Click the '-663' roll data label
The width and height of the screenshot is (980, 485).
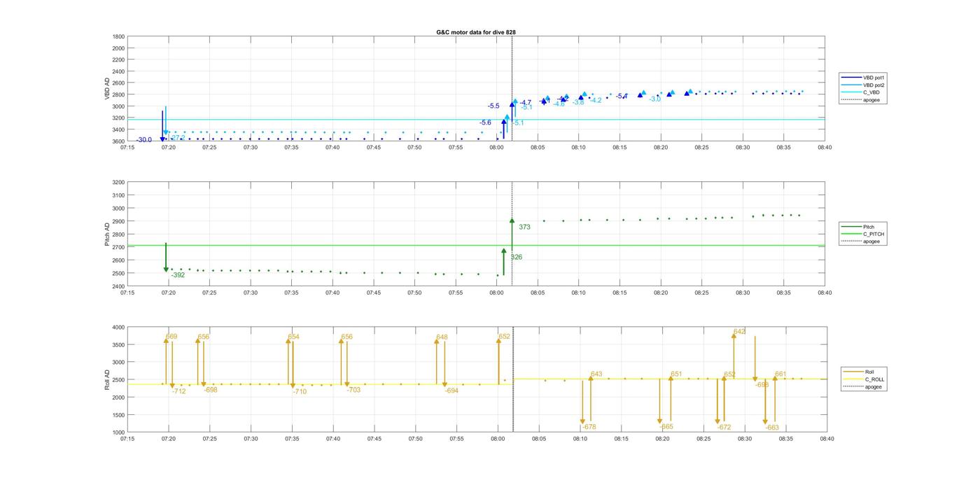pos(772,427)
